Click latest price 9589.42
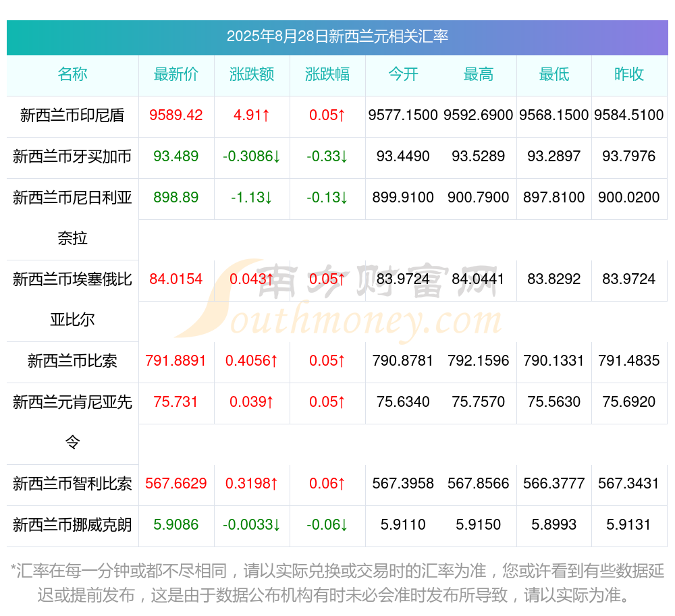 tap(176, 115)
